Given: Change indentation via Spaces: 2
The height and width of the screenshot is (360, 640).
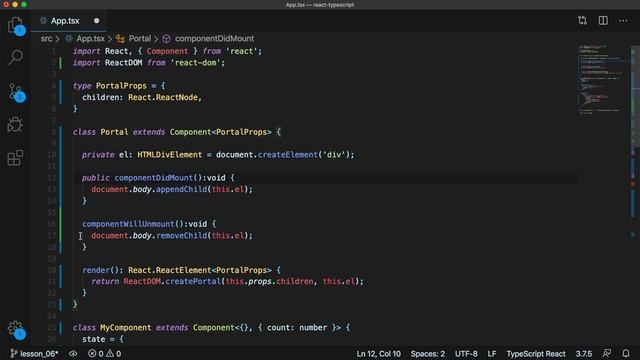Looking at the screenshot, I should click(x=427, y=353).
